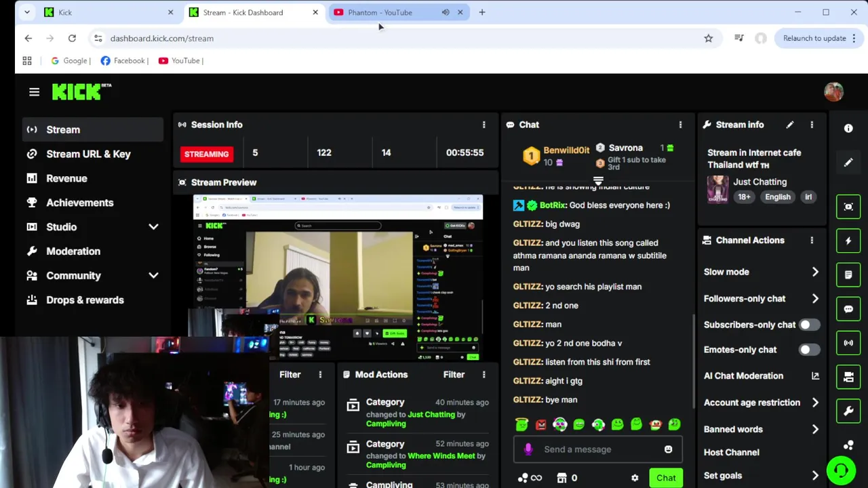
Task: Click the browser address bar URL
Action: coord(162,39)
